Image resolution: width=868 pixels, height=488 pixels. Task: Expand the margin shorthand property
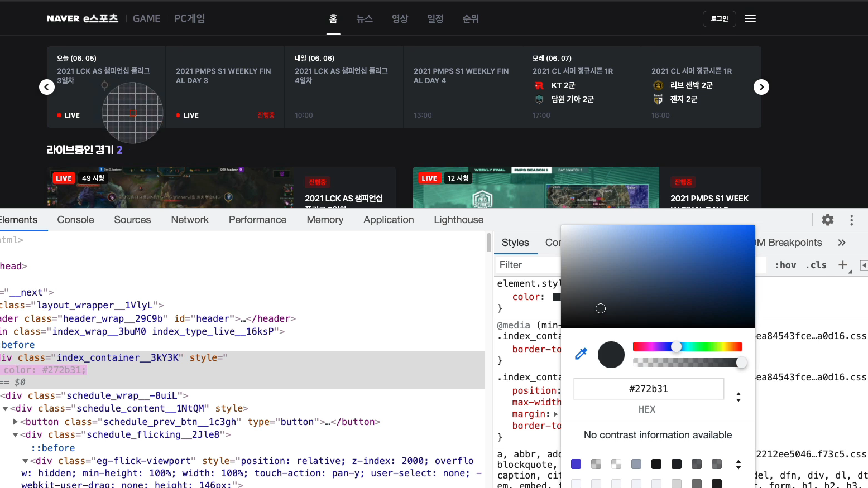(x=555, y=414)
